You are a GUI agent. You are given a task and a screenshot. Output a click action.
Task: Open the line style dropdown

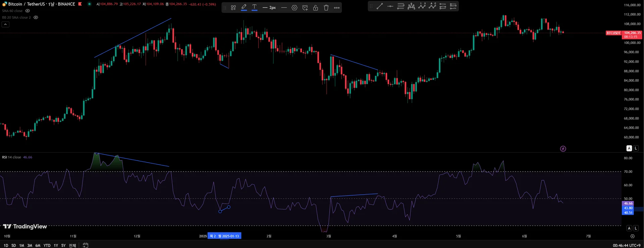click(284, 7)
